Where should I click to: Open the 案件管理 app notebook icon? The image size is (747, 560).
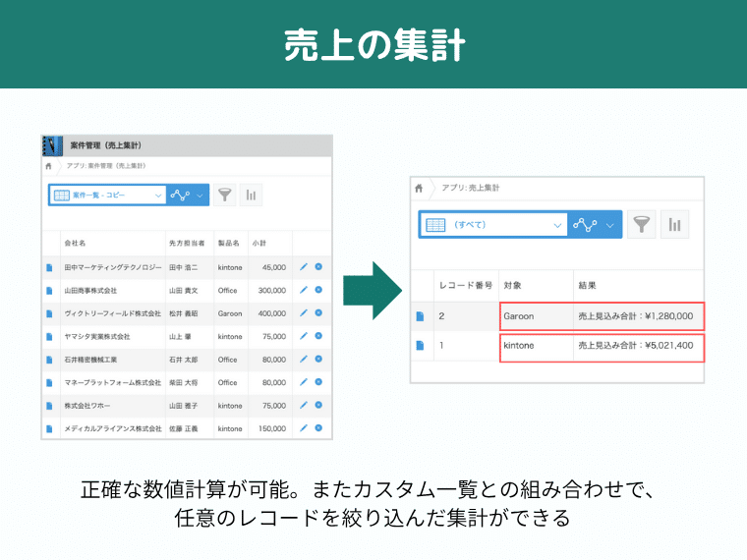coord(52,146)
